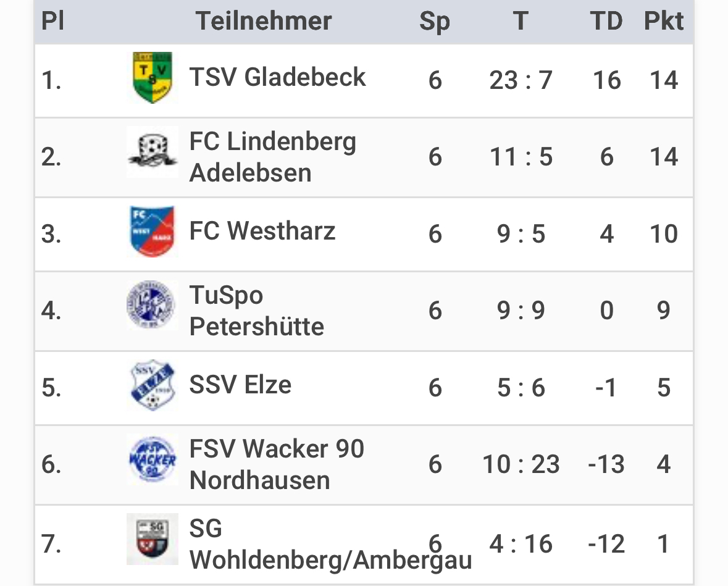The image size is (728, 586).
Task: Open FSV Wacker 90 Nordhausen link
Action: [277, 464]
